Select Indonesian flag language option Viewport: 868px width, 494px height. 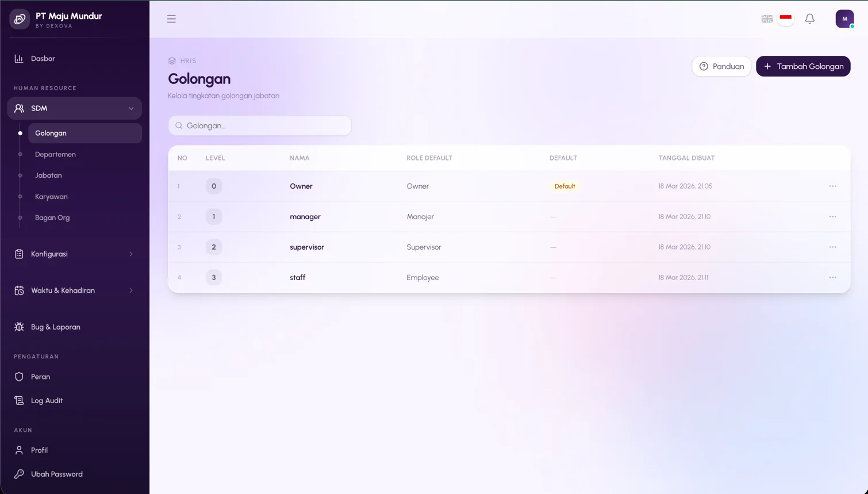coord(786,18)
